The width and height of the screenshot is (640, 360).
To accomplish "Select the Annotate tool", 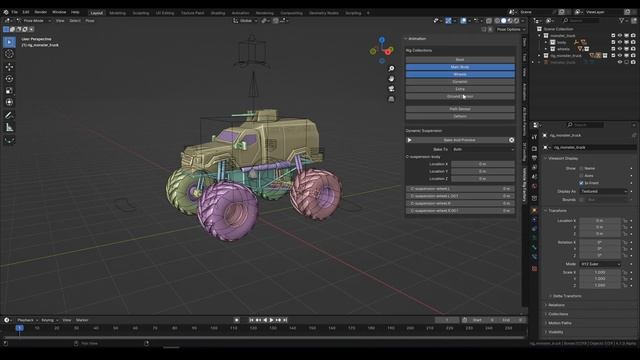I will tap(9, 116).
